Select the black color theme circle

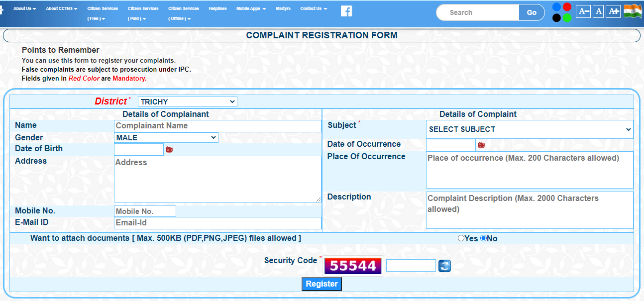[x=556, y=17]
